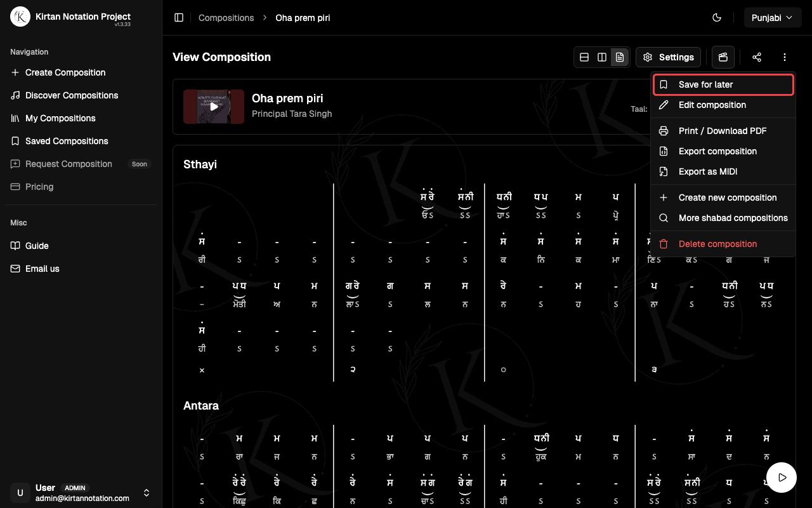Toggle the sidebar collapse control
The height and width of the screenshot is (508, 812).
(179, 17)
